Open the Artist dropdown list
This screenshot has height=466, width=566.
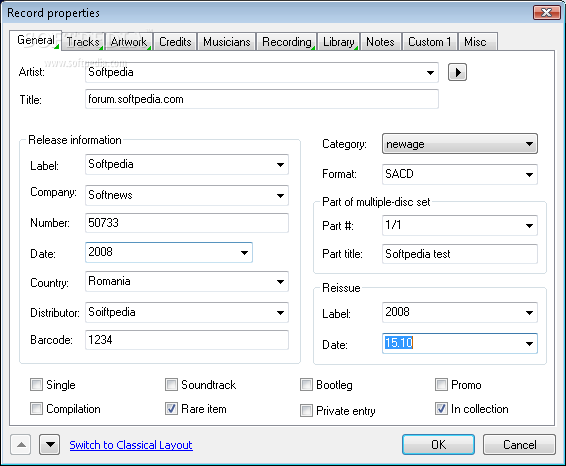[x=430, y=73]
